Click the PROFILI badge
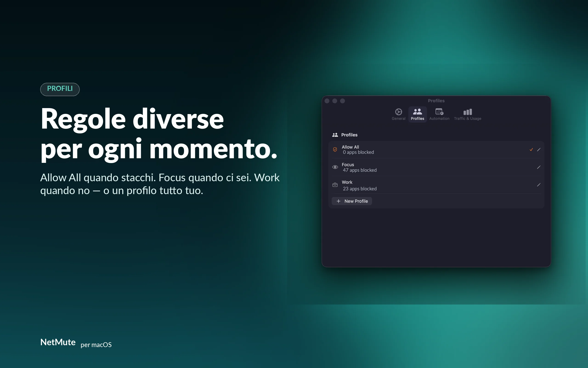This screenshot has width=588, height=368. 60,89
